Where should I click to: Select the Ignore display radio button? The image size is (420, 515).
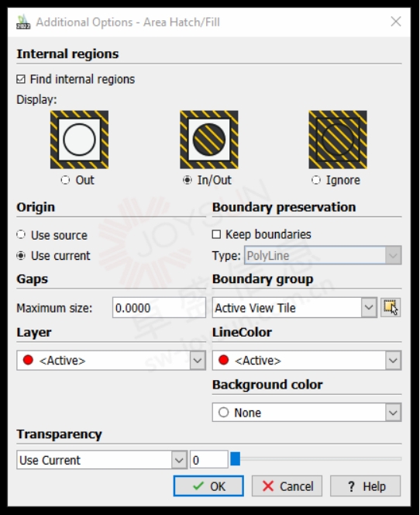(316, 180)
